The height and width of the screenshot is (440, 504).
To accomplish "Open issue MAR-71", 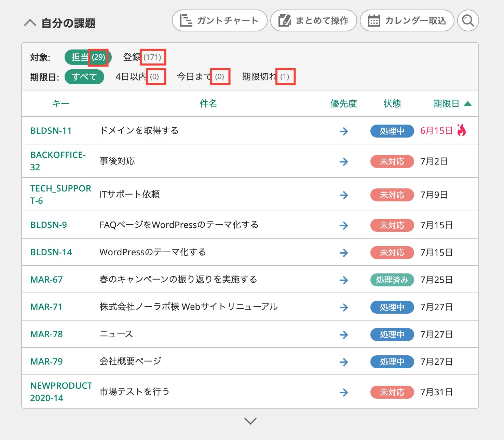I will click(46, 307).
